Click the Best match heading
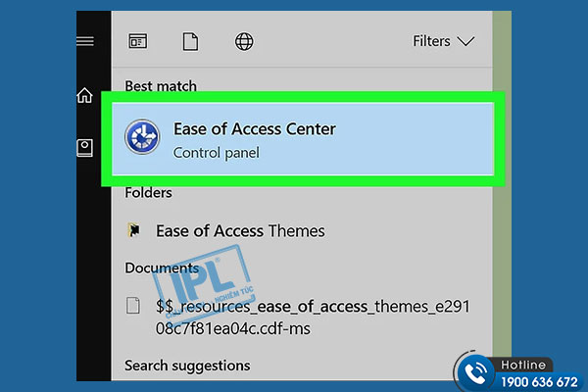 (161, 86)
